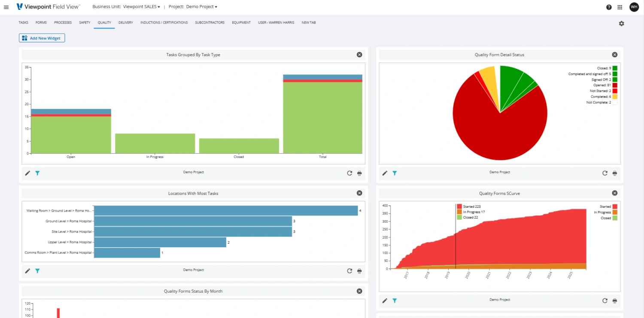The width and height of the screenshot is (644, 318).
Task: Open the Field View help icon
Action: pyautogui.click(x=608, y=7)
